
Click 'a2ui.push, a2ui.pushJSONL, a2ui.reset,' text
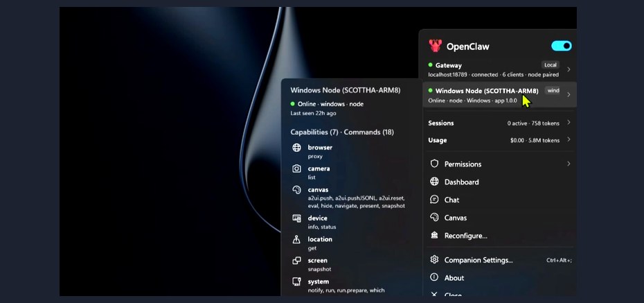point(356,198)
